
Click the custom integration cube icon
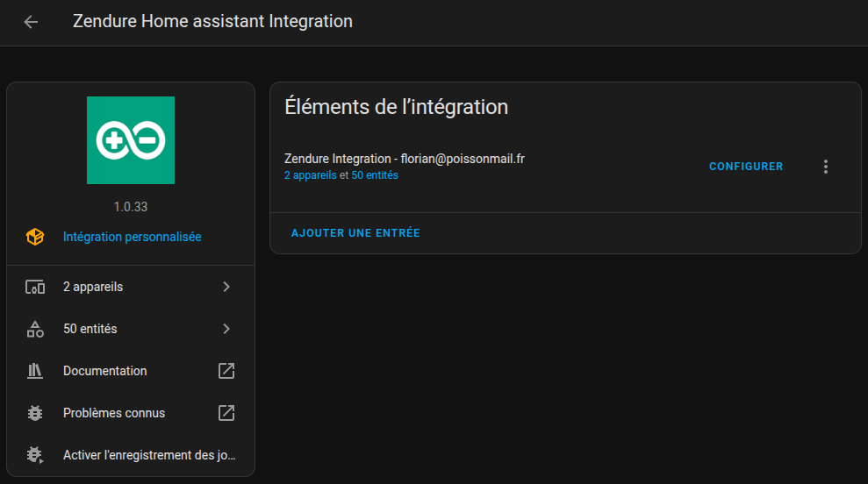pos(35,237)
